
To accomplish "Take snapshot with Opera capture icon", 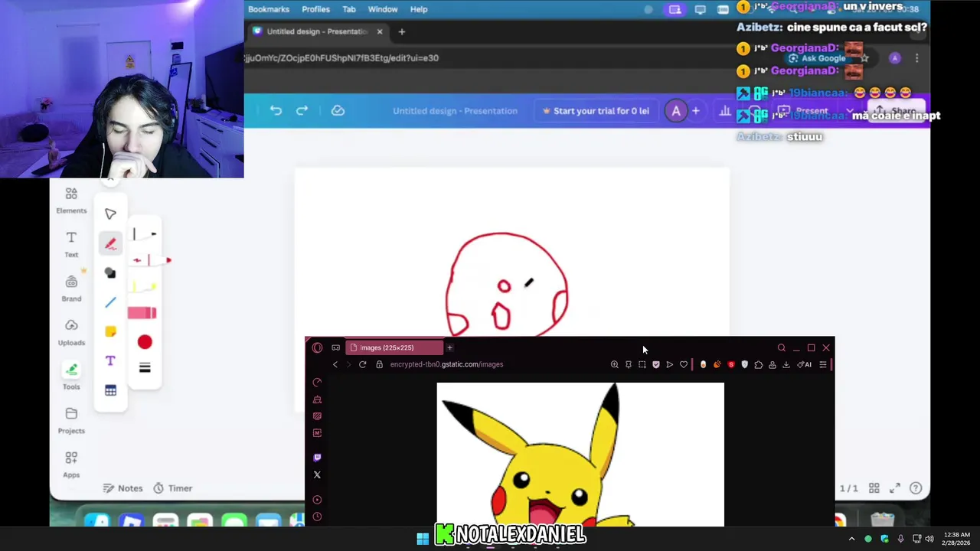I will click(642, 364).
